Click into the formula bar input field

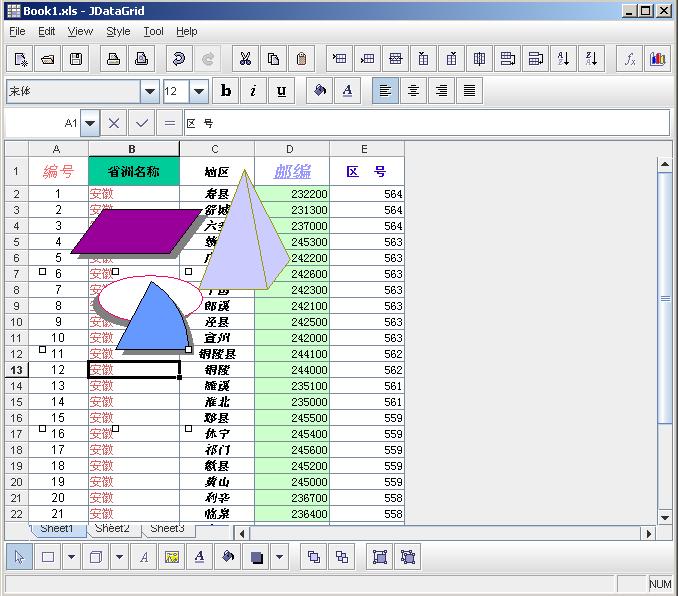point(427,123)
